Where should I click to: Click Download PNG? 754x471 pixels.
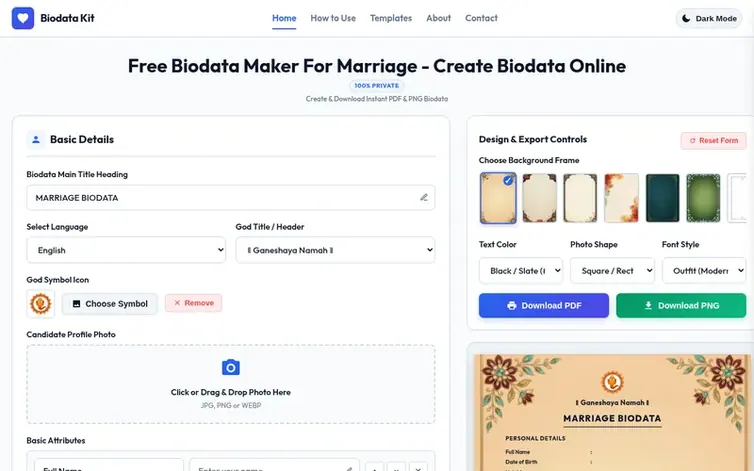click(x=681, y=306)
